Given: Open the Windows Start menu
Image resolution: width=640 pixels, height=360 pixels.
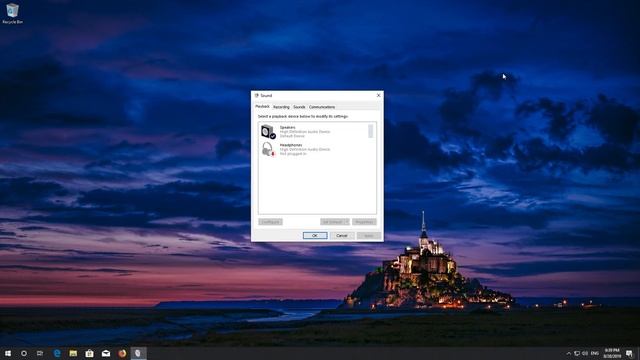Looking at the screenshot, I should 8,353.
